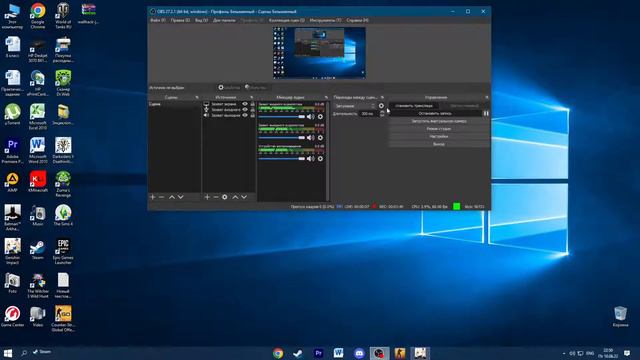Adjust volume slider of first mixer channel
The width and height of the screenshot is (640, 360).
282,117
